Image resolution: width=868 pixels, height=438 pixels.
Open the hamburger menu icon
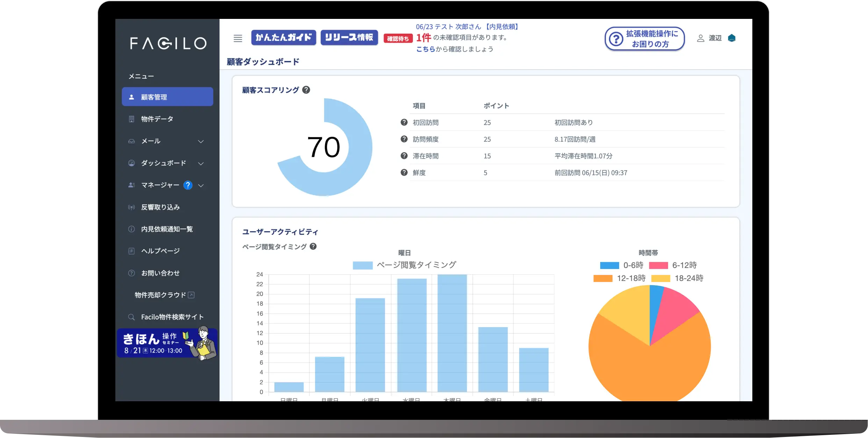click(x=238, y=38)
